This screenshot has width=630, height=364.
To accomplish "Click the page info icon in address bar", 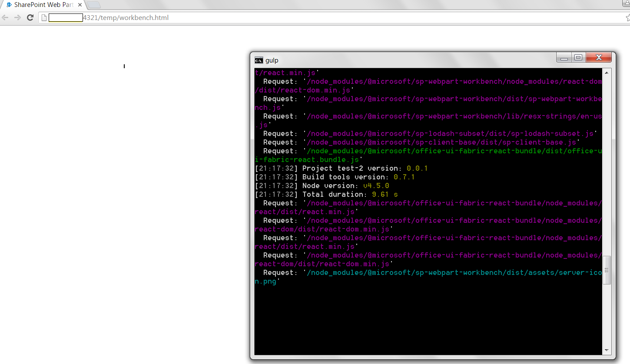I will [x=43, y=18].
